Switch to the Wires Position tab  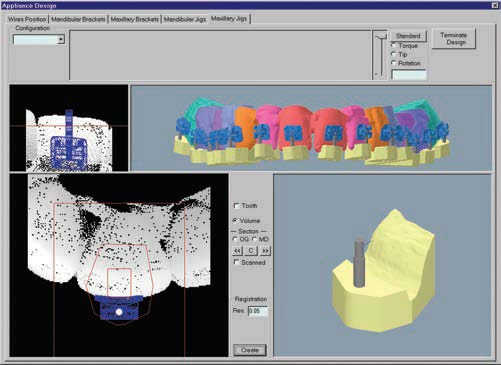pyautogui.click(x=27, y=19)
